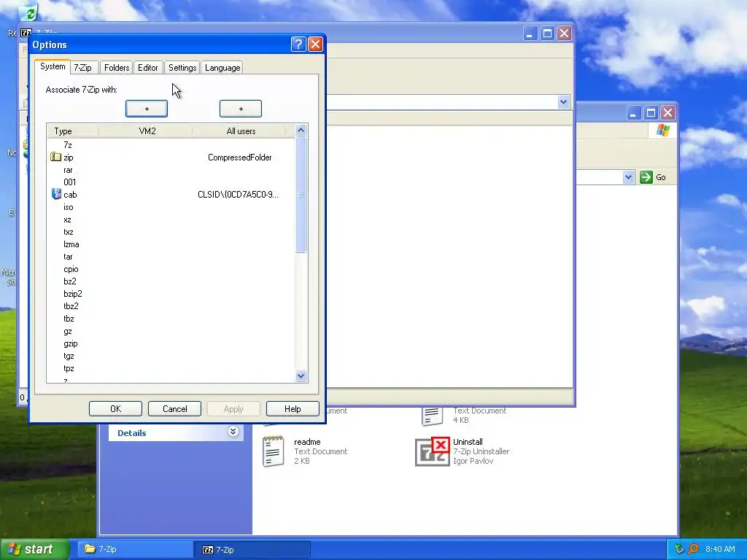Select the gzip file type row
The width and height of the screenshot is (747, 560).
point(171,343)
